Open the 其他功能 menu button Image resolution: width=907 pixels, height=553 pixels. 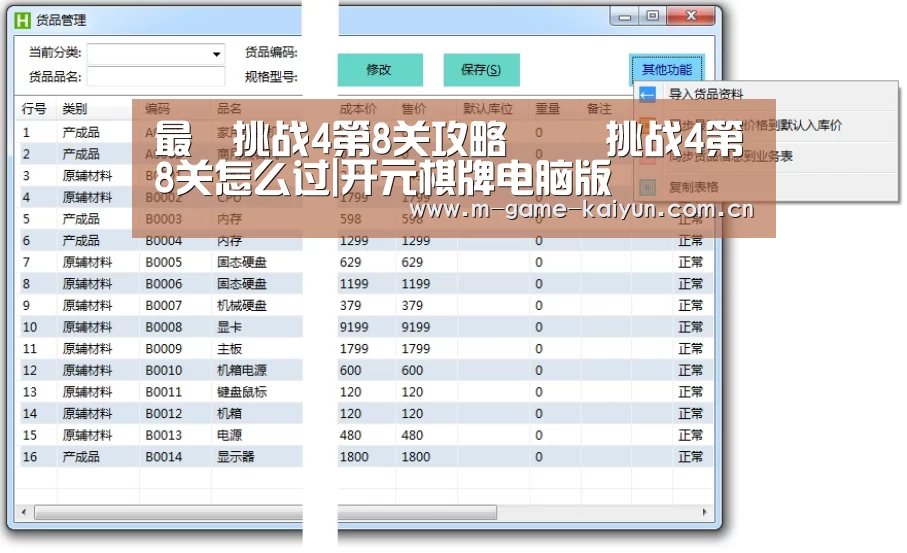coord(666,69)
